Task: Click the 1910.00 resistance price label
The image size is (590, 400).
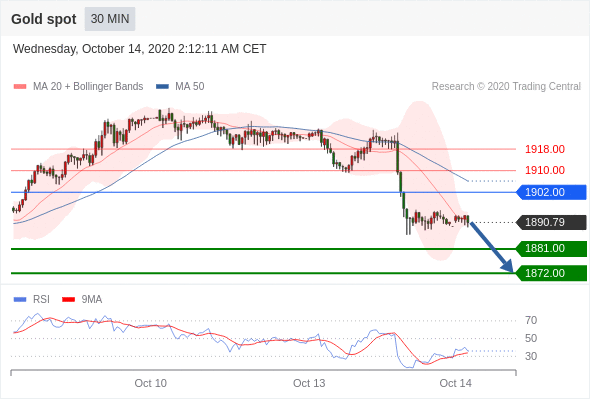Action: click(x=544, y=170)
